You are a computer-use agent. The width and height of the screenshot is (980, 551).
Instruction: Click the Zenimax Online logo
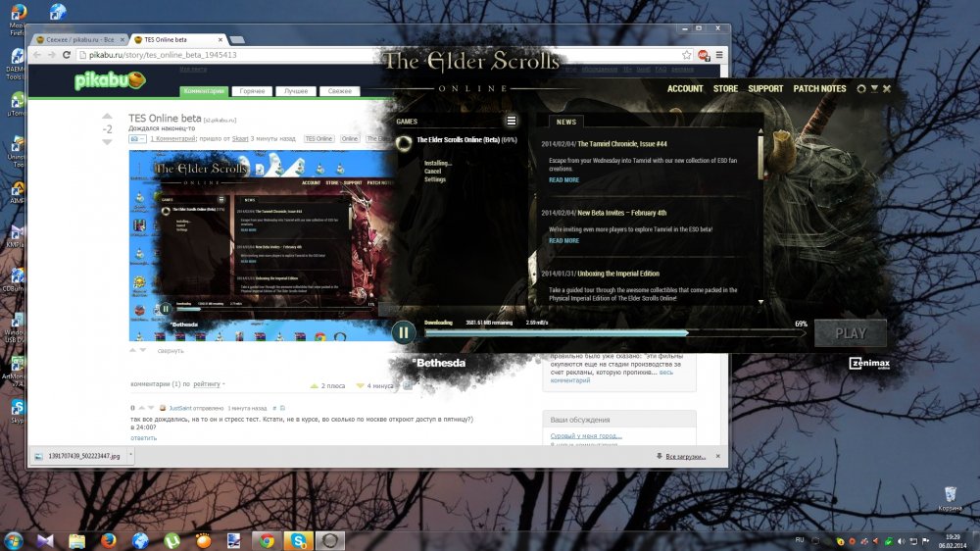[x=868, y=364]
